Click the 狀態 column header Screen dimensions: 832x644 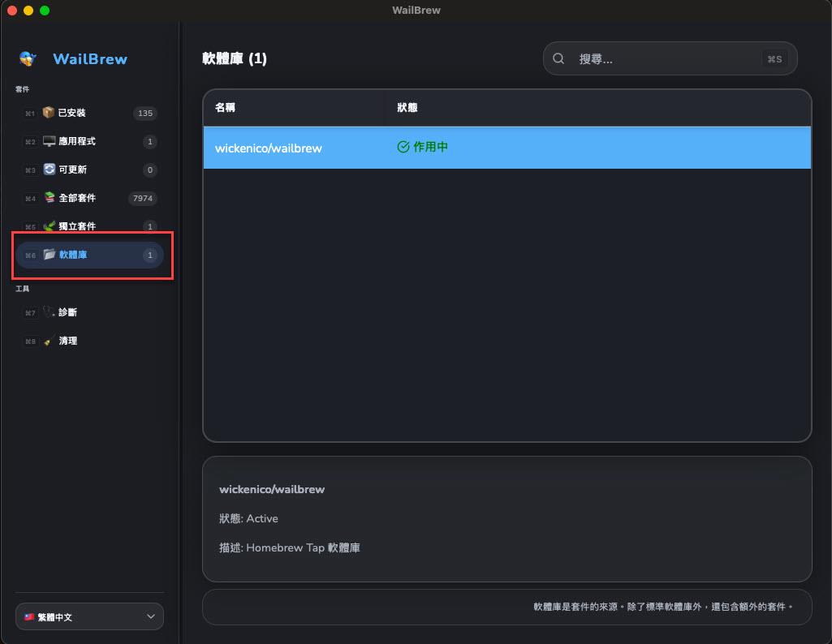[407, 107]
